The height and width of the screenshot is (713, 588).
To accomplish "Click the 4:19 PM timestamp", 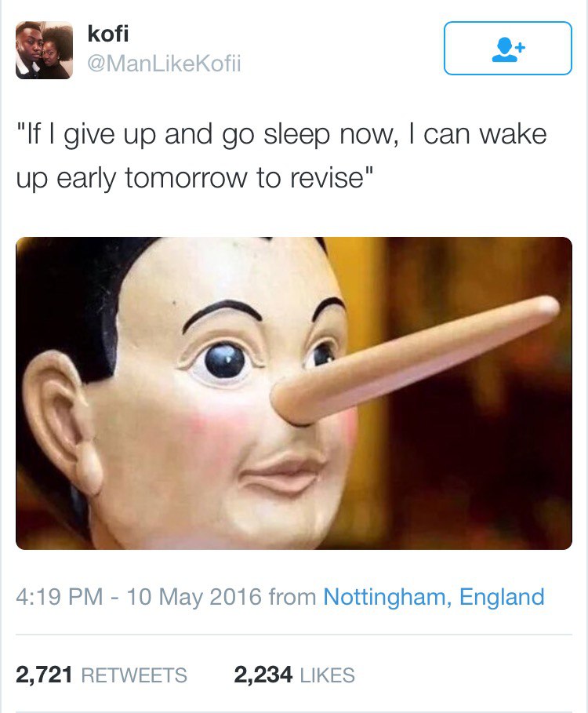I will (60, 597).
